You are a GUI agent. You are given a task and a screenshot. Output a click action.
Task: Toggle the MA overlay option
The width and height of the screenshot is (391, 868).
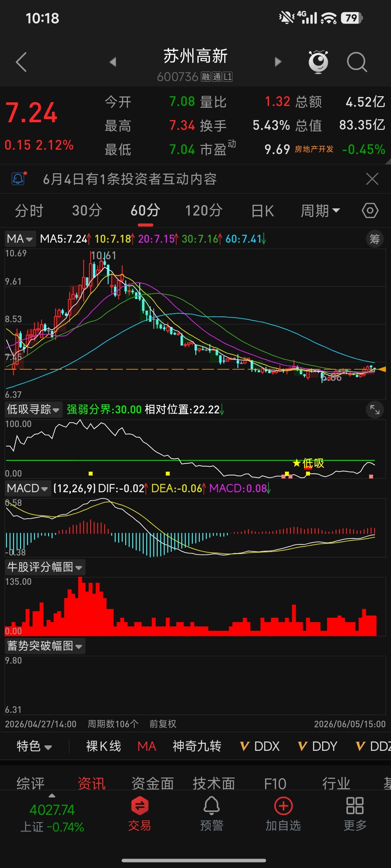pos(147,746)
